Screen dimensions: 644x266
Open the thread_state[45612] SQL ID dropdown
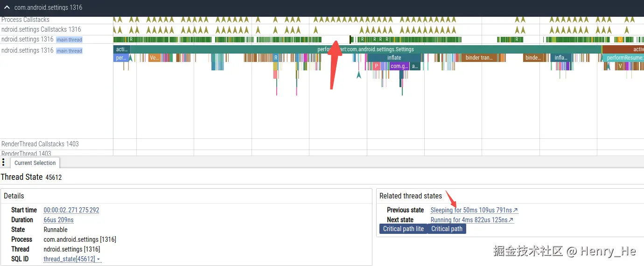[x=72, y=259]
